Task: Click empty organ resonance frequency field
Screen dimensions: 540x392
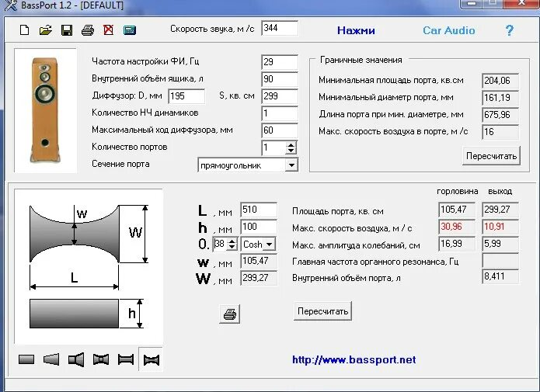Action: [500, 261]
